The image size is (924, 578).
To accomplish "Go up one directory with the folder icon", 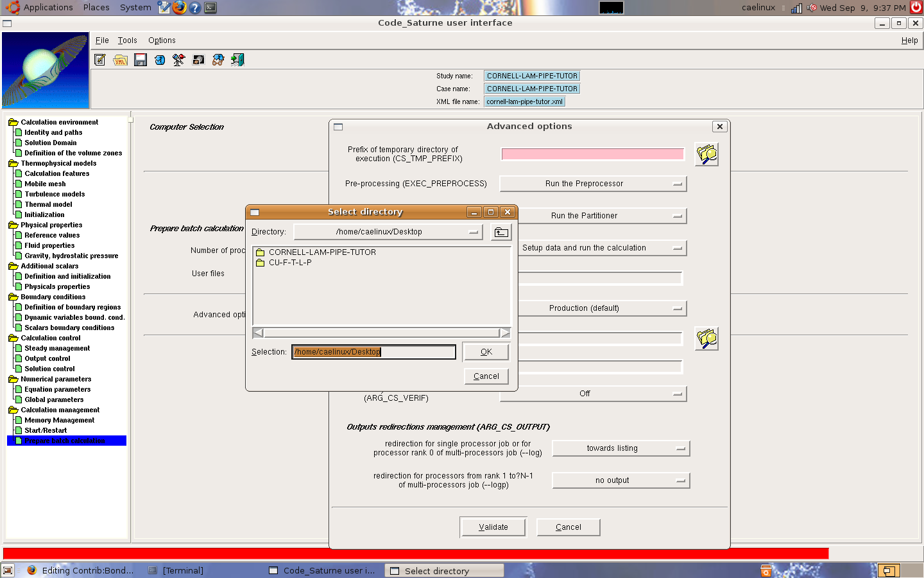I will pos(501,232).
